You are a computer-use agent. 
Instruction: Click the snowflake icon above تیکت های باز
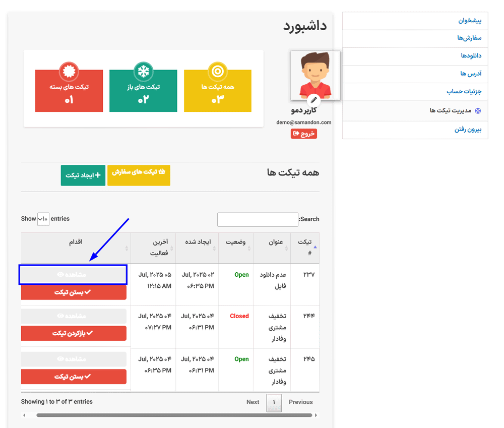tap(143, 71)
